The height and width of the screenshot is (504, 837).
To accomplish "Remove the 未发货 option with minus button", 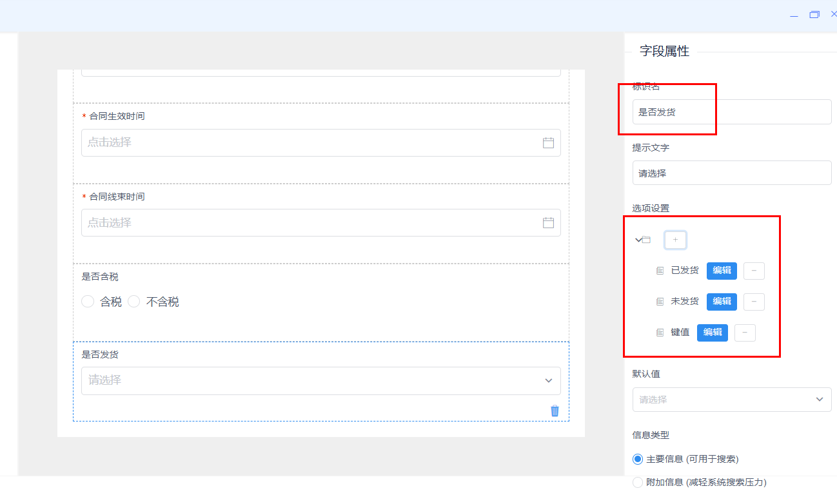I will pyautogui.click(x=754, y=302).
